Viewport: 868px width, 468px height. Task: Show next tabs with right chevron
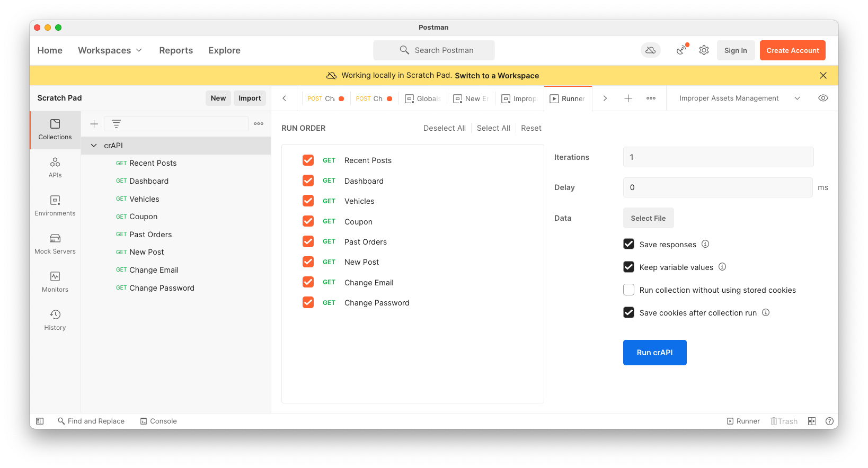tap(605, 98)
